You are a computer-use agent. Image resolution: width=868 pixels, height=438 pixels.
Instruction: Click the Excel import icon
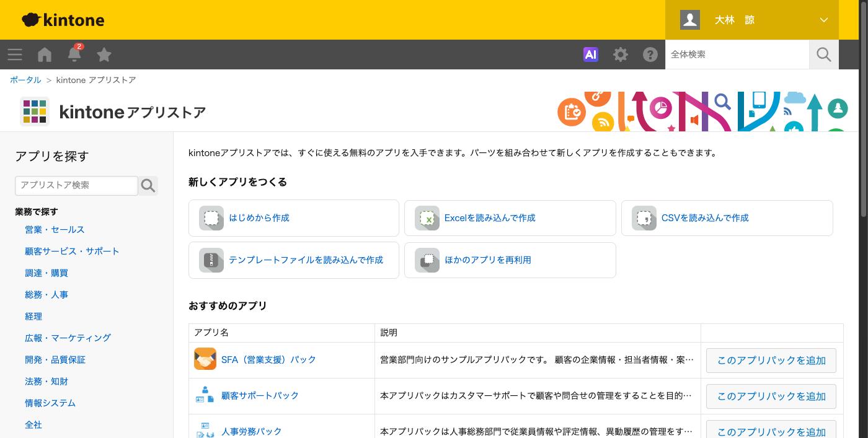point(427,218)
